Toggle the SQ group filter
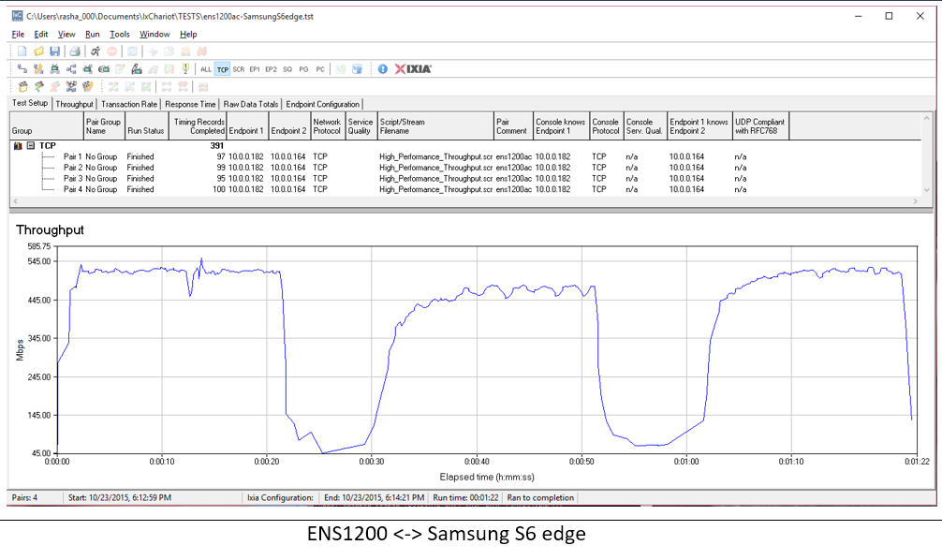942x560 pixels. click(287, 69)
